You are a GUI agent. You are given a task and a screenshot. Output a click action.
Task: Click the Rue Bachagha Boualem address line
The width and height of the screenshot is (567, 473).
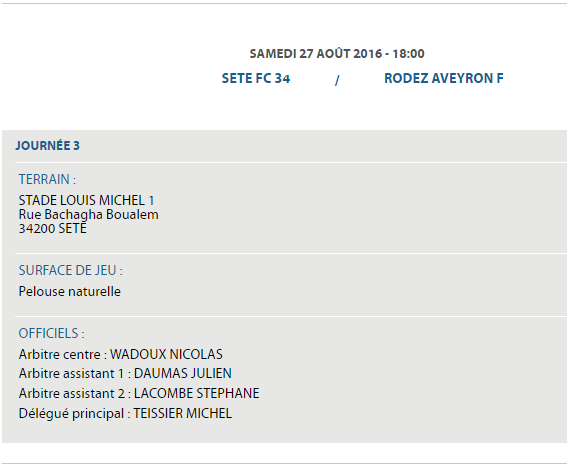(x=89, y=215)
